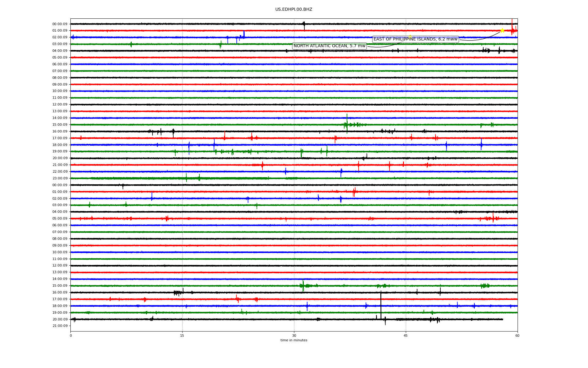Click the tall black spike below the second 16:00:09 trace
This screenshot has width=588, height=368.
point(381,305)
